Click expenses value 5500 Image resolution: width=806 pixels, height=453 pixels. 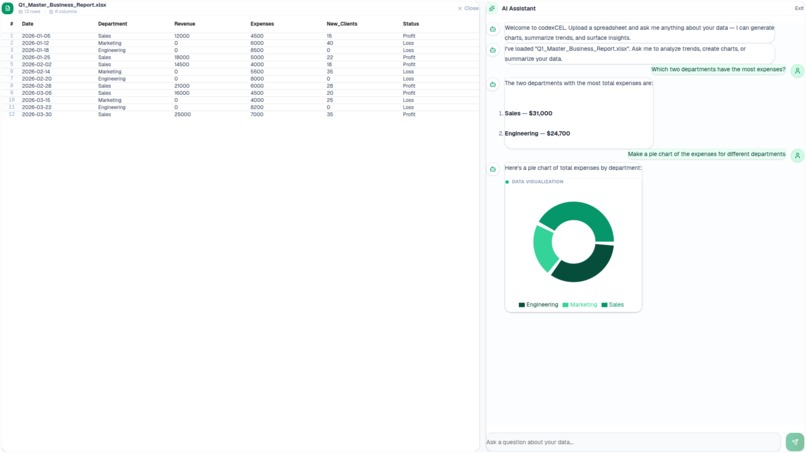coord(257,72)
